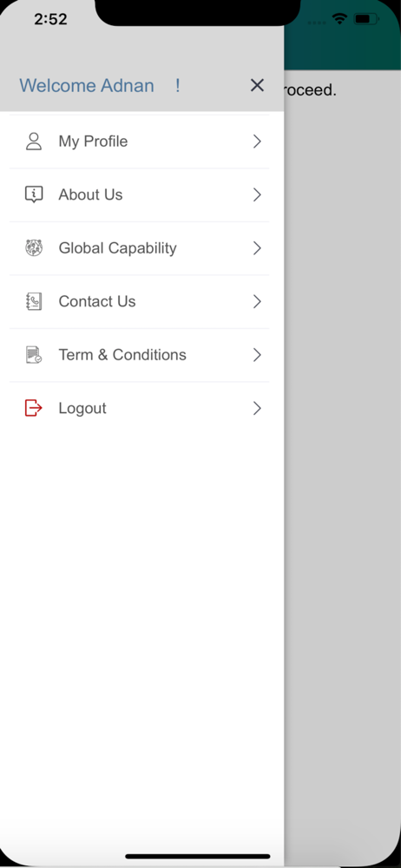Select the Logout menu label
The image size is (401, 868).
(x=82, y=409)
